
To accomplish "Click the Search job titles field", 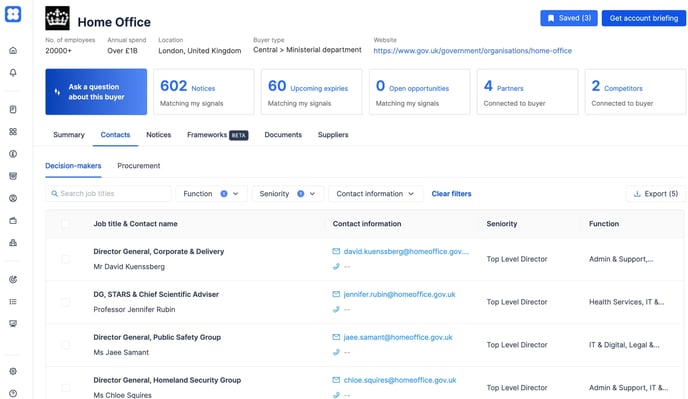I will [x=108, y=194].
